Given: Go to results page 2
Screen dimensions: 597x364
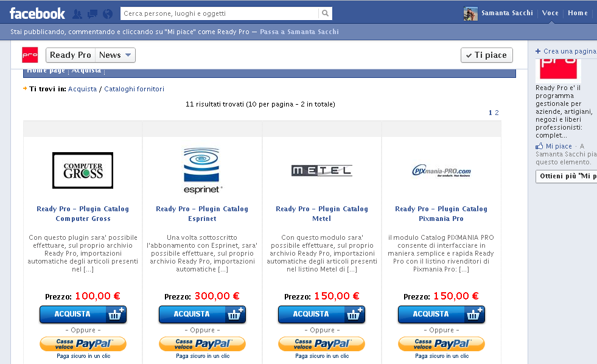Looking at the screenshot, I should [x=497, y=113].
